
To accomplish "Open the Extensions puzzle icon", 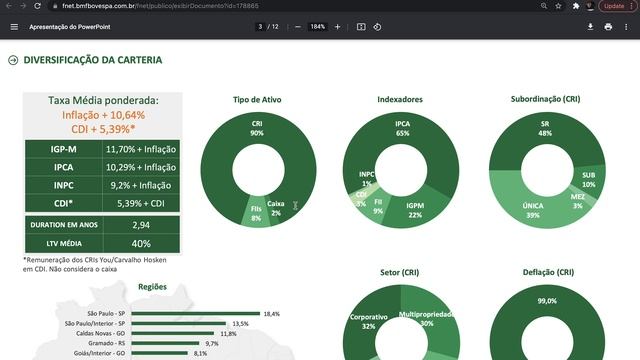I will pos(576,6).
